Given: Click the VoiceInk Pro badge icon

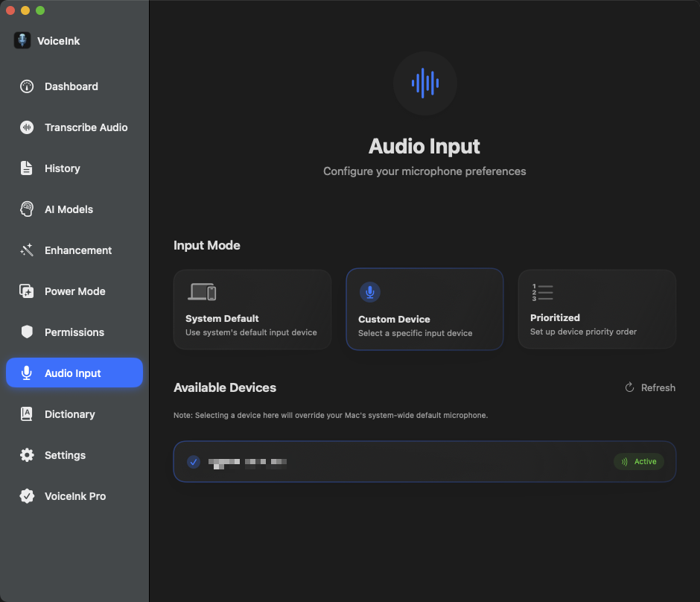Looking at the screenshot, I should [x=27, y=496].
